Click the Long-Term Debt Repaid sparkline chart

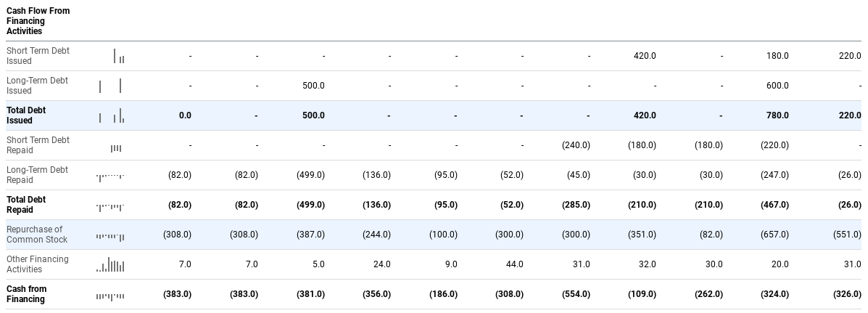(110, 176)
